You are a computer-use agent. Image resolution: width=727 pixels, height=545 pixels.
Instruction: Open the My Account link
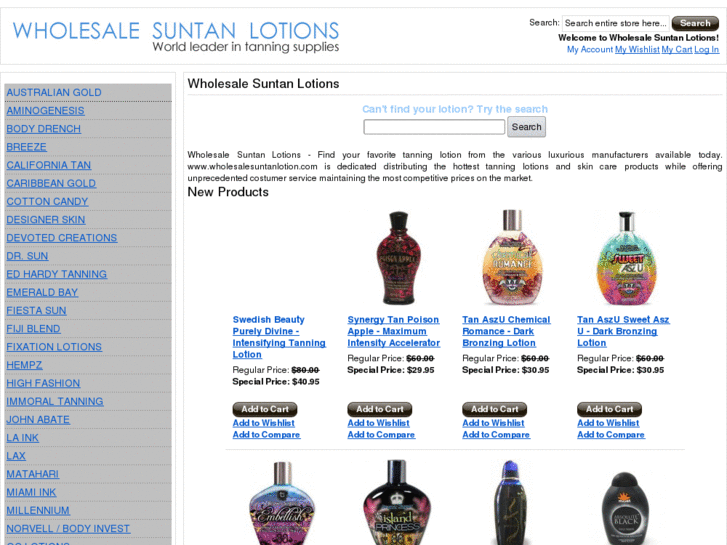tap(590, 50)
